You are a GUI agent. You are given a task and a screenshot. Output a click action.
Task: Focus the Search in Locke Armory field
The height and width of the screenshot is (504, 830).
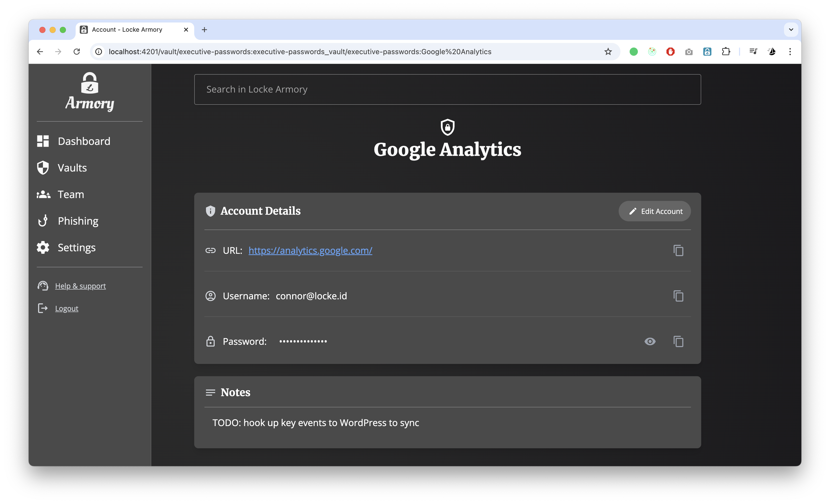(x=447, y=89)
